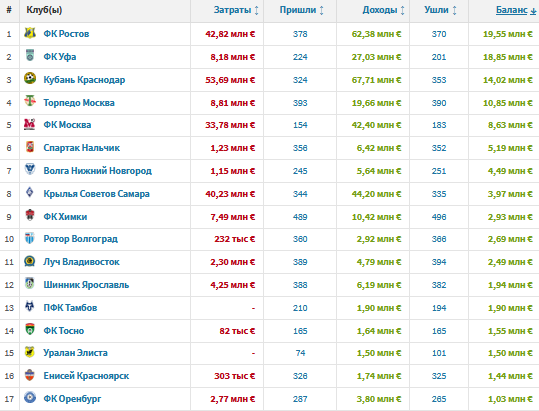The height and width of the screenshot is (411, 539).
Task: Open the ФК Оренбург club link
Action: (x=72, y=399)
